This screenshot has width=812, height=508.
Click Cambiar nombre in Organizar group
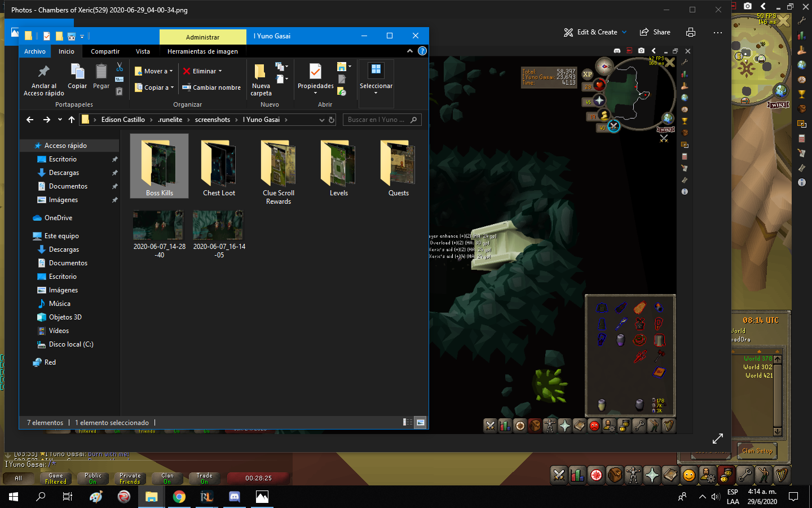pos(211,87)
